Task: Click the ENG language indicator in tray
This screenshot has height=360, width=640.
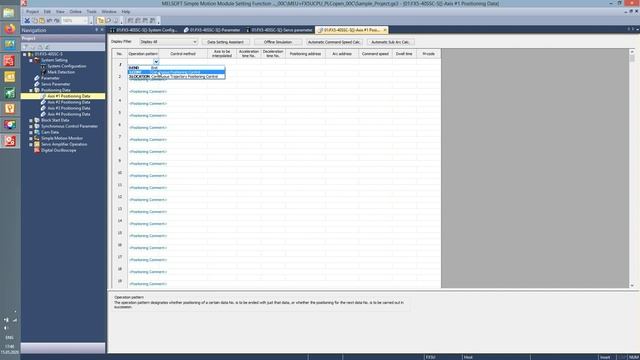Action: (9, 338)
